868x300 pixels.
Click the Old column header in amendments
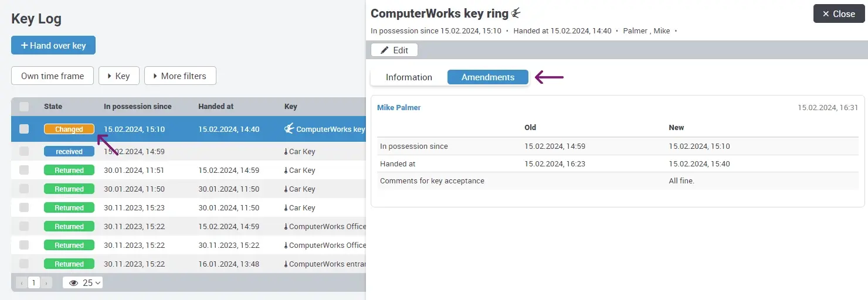(530, 127)
